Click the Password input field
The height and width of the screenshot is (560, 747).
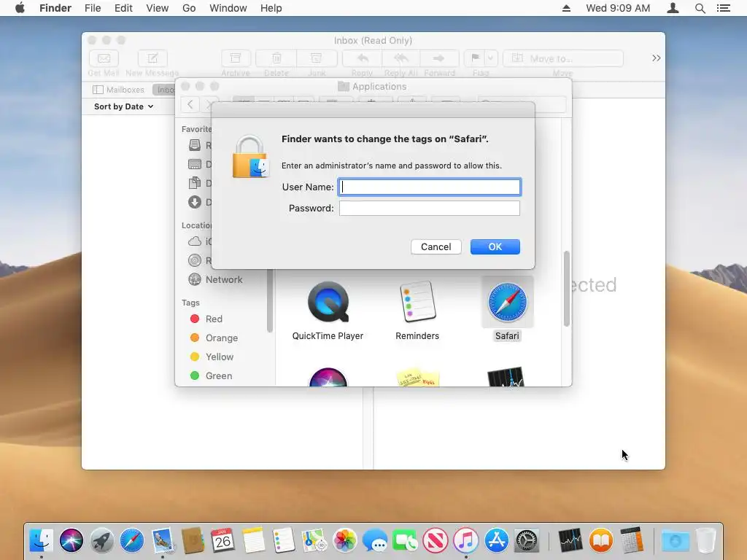tap(429, 208)
